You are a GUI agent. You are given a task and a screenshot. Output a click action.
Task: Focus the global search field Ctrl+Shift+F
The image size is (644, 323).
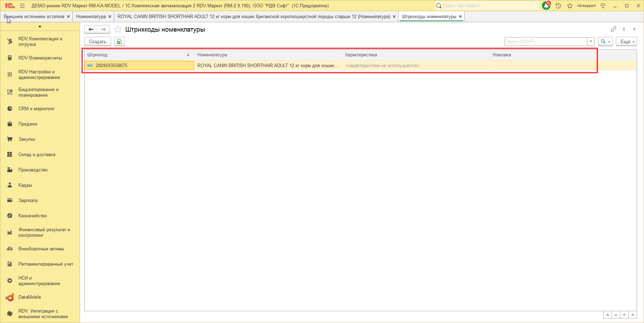pyautogui.click(x=487, y=6)
